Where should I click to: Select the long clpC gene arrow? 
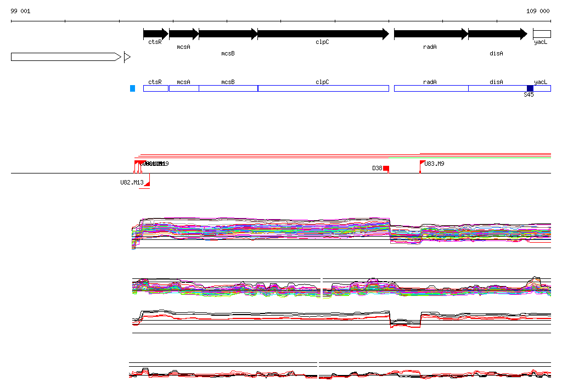tap(323, 34)
